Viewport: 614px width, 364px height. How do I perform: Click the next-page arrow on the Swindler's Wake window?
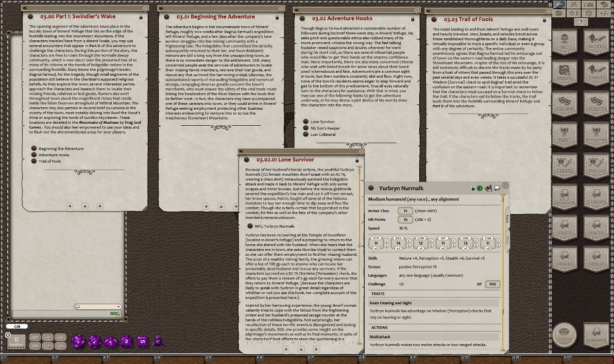(x=100, y=206)
